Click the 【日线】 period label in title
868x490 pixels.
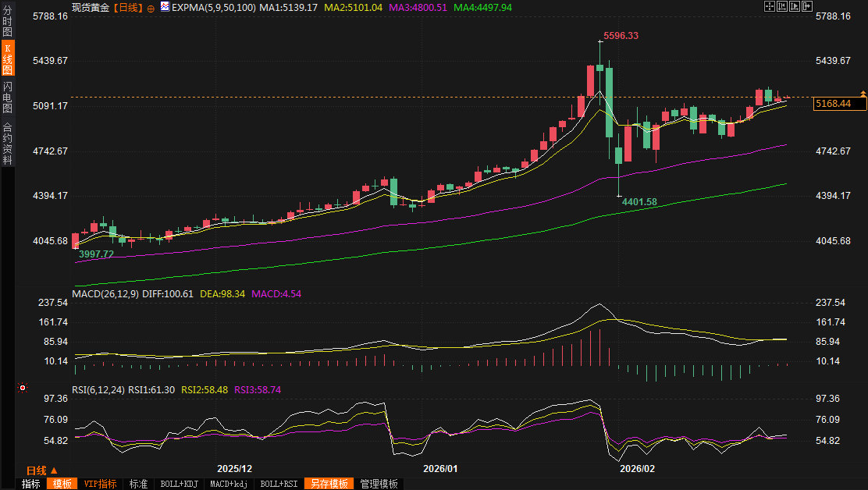click(128, 8)
